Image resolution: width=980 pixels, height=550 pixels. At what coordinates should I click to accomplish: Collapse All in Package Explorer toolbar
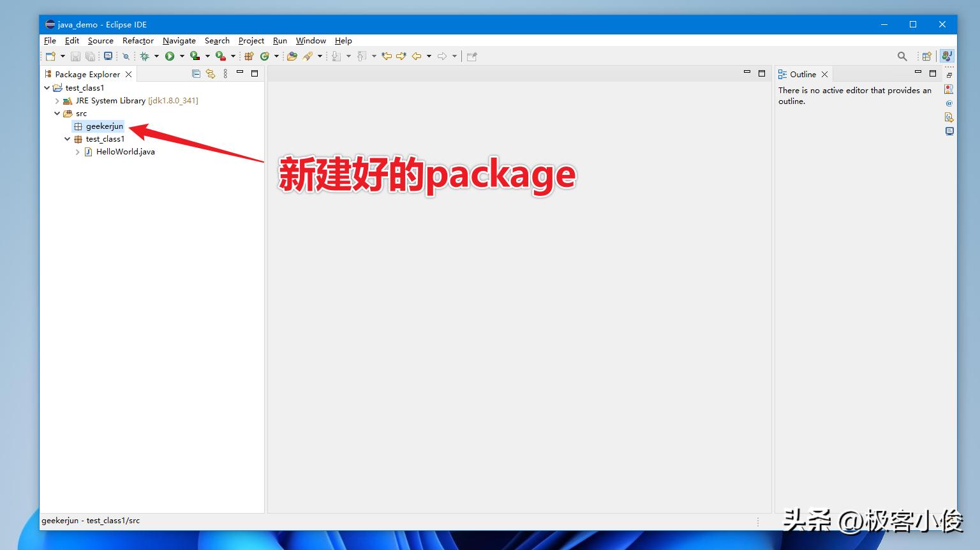click(196, 73)
